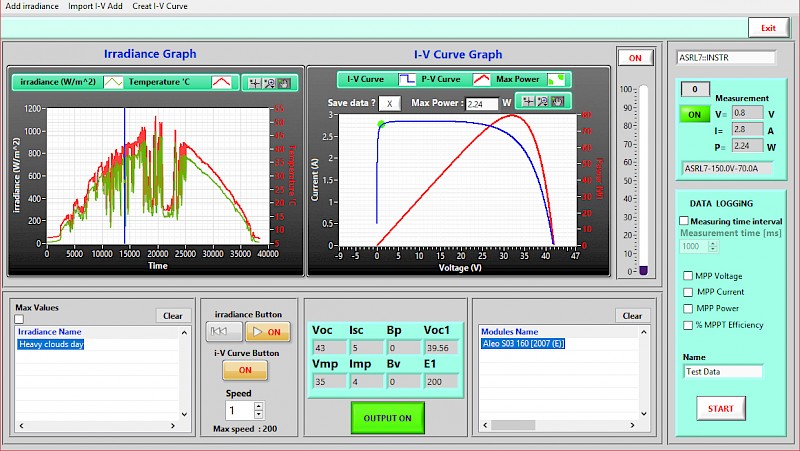Click the Max Power value field showing 2.24

[482, 104]
